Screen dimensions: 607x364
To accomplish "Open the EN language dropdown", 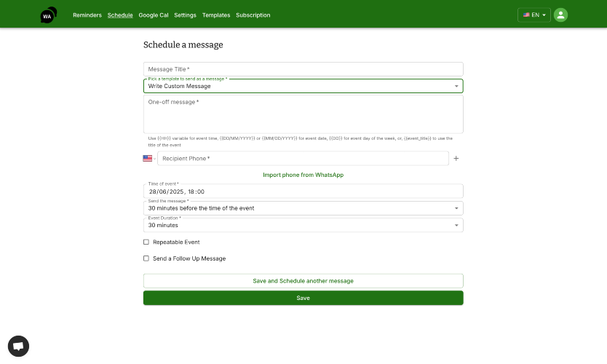I will pyautogui.click(x=533, y=15).
